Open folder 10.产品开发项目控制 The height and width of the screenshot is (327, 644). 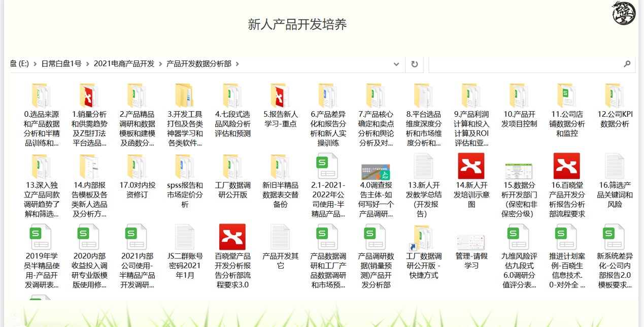pos(519,106)
